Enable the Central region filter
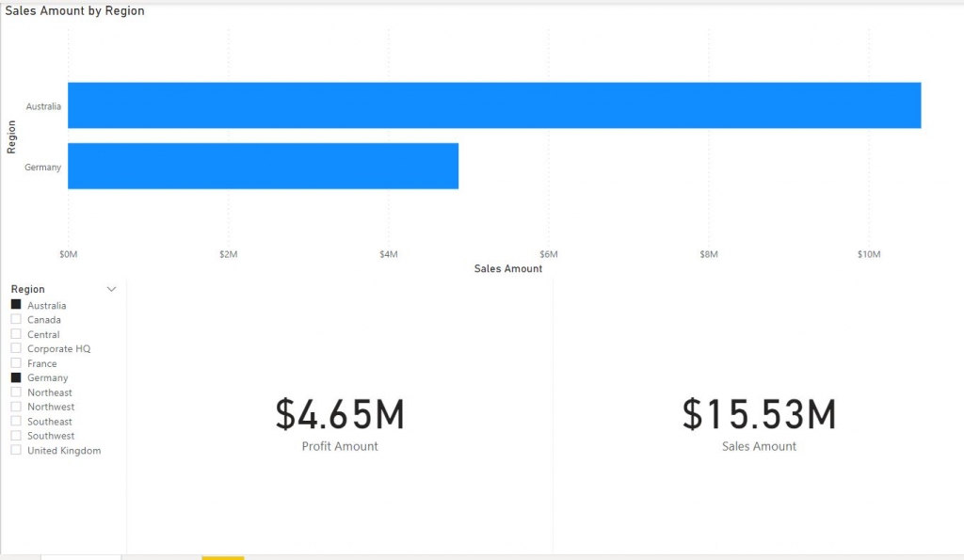Image resolution: width=964 pixels, height=560 pixels. pos(14,333)
